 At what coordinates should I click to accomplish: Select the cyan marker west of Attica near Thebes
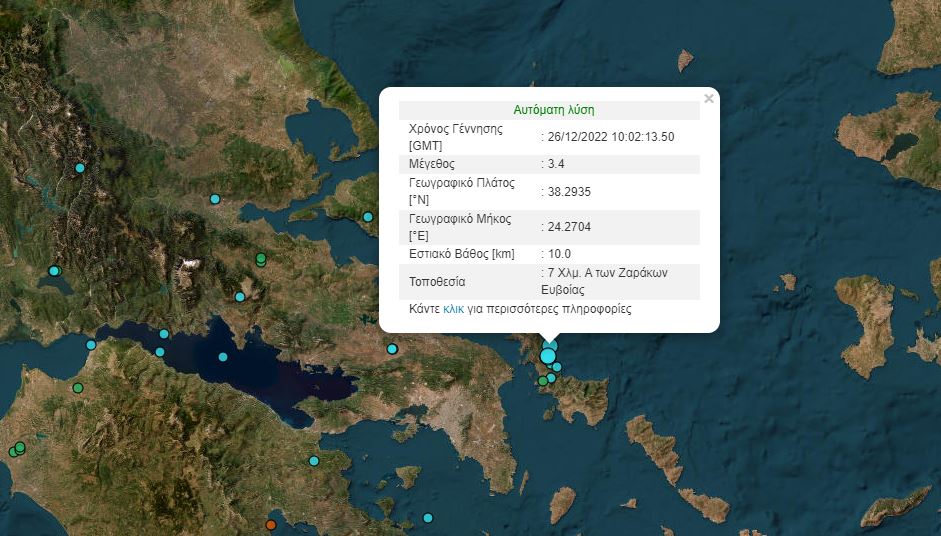point(392,349)
